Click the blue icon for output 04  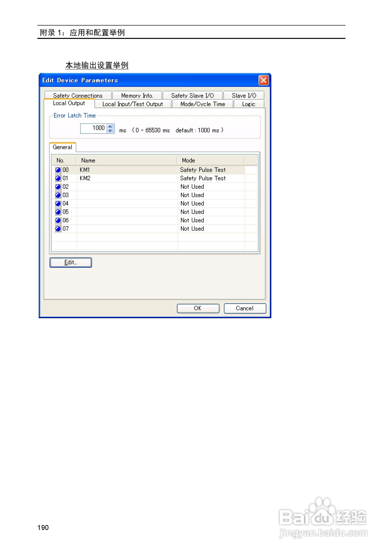[58, 204]
